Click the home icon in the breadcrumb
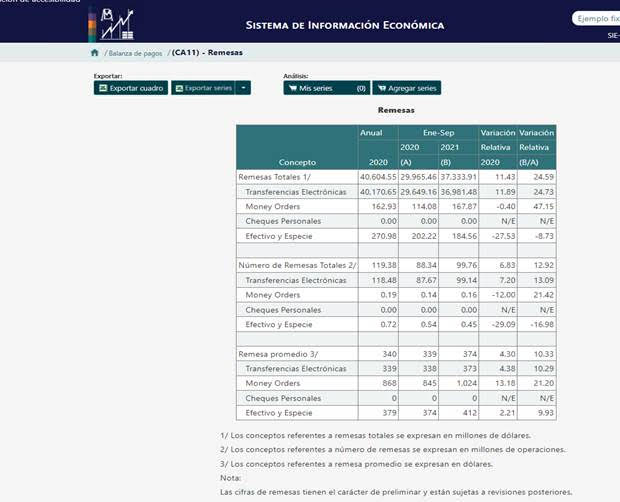The image size is (620, 502). (x=95, y=52)
